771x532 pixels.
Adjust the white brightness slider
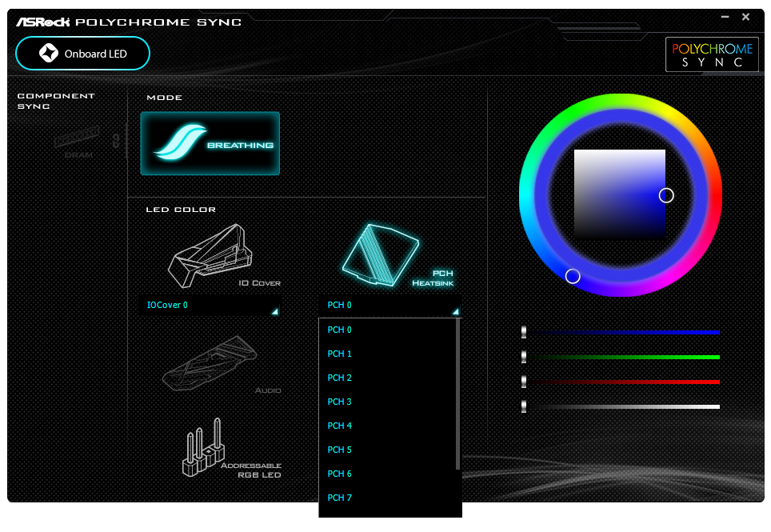tap(621, 406)
